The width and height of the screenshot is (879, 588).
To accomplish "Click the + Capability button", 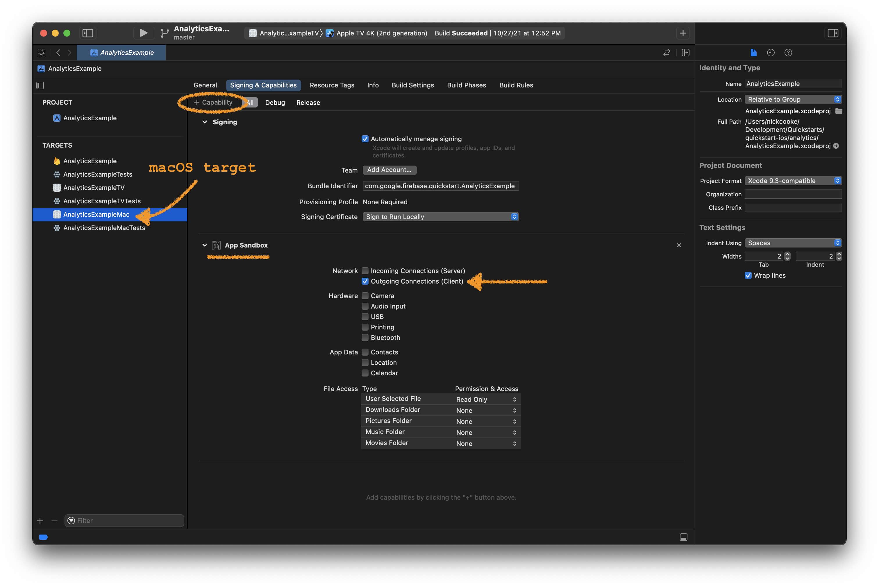I will 213,102.
